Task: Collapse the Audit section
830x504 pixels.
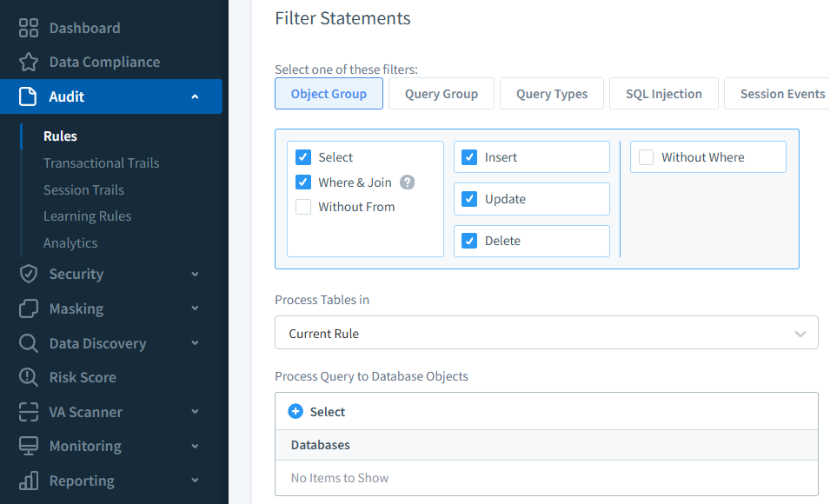Action: [x=195, y=97]
